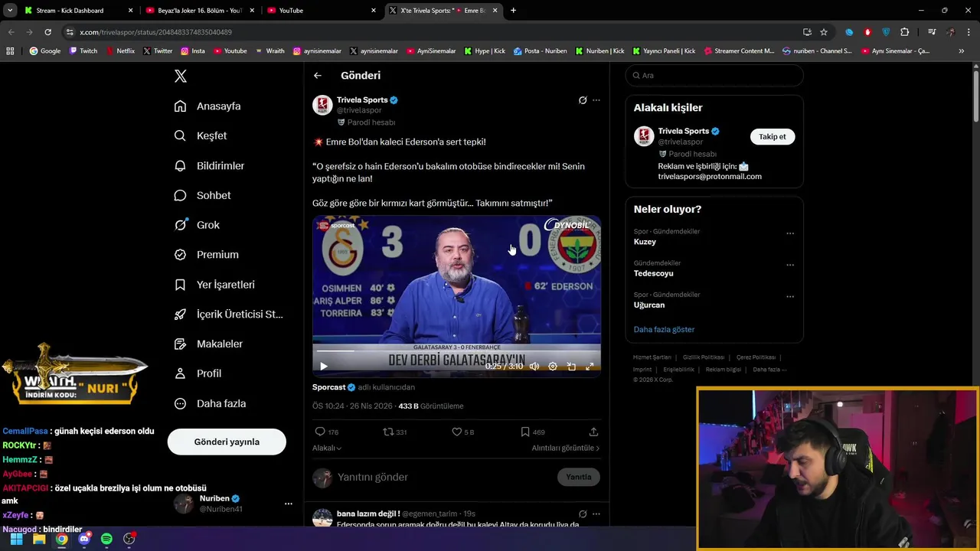
Task: Open a new browser tab
Action: 513,11
